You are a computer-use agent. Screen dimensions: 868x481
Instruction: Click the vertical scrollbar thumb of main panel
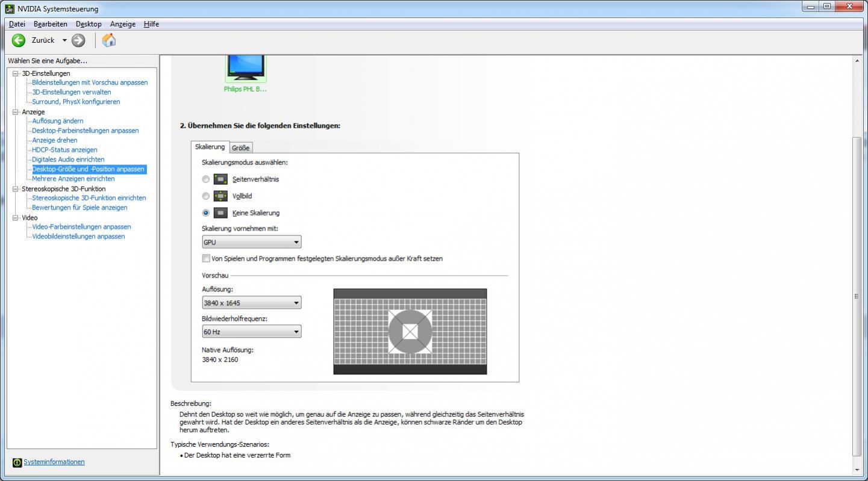click(857, 296)
